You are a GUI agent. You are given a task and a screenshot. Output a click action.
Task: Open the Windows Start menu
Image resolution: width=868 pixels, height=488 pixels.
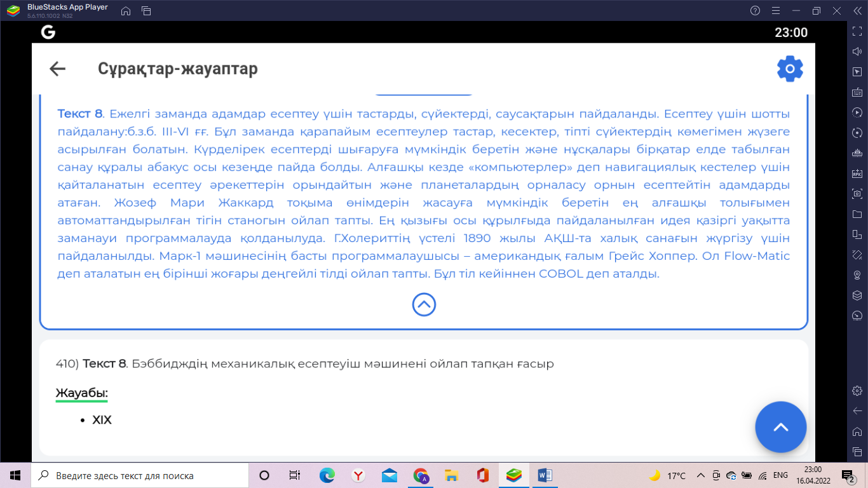coord(15,475)
